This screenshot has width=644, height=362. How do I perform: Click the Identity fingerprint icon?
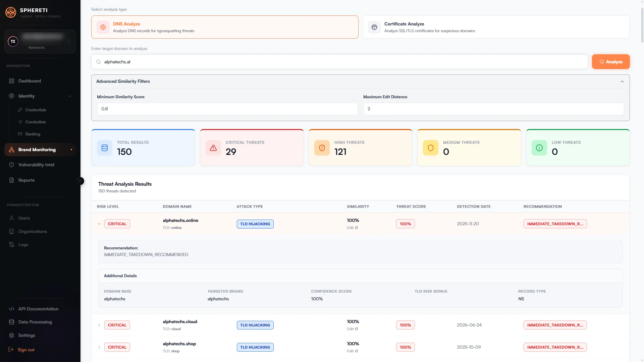[x=11, y=96]
